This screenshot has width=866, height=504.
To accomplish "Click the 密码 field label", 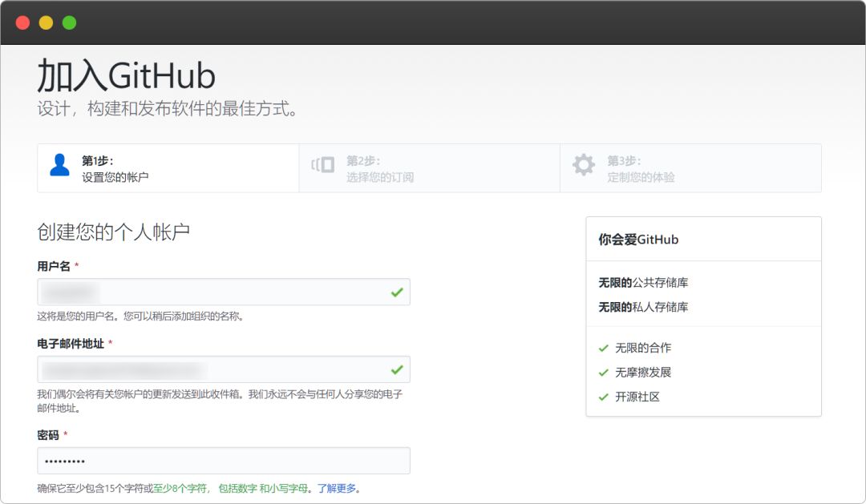I will (48, 435).
